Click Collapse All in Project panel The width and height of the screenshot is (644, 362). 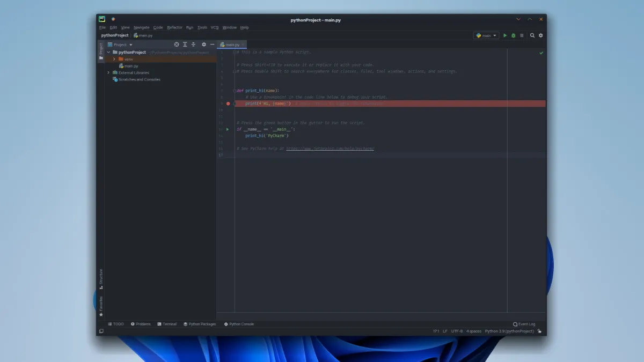(x=193, y=45)
